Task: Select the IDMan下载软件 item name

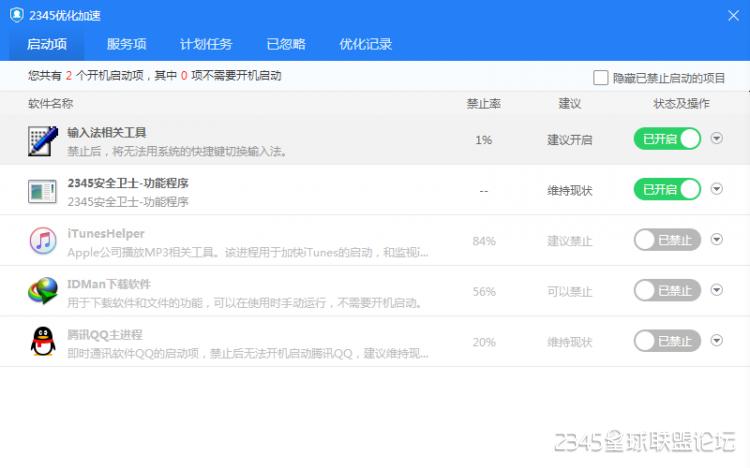Action: [109, 284]
